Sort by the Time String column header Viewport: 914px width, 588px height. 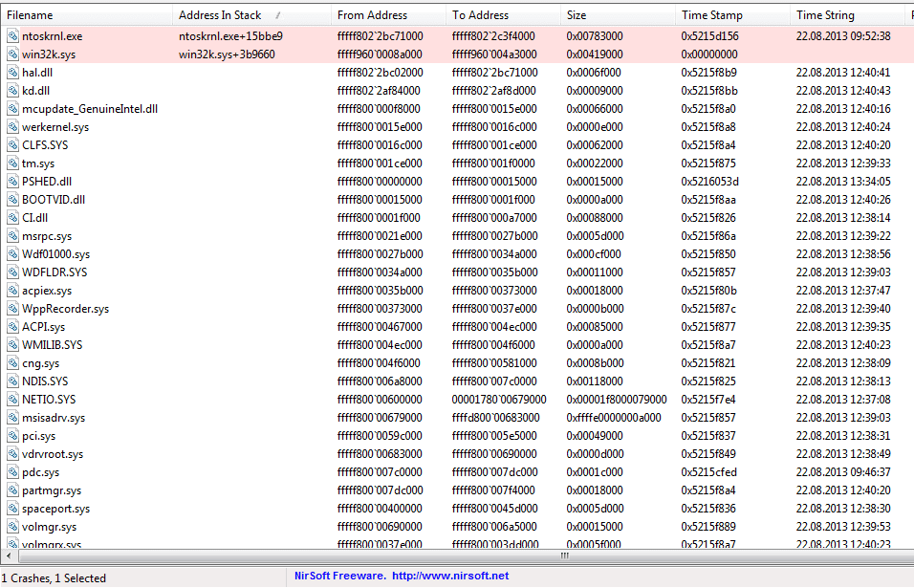coord(847,15)
